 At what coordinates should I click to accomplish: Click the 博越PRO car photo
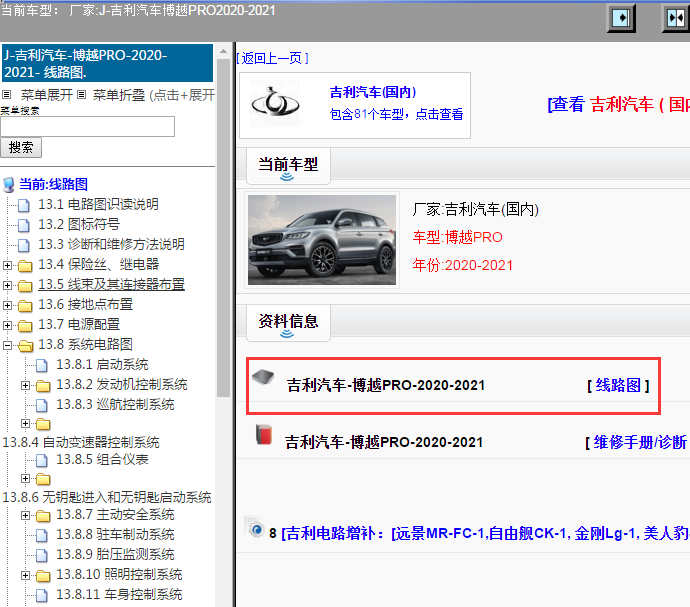(x=322, y=240)
